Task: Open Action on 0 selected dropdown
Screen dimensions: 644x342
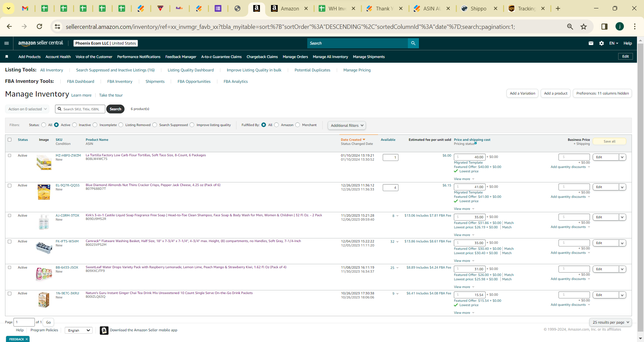Action: pos(27,109)
